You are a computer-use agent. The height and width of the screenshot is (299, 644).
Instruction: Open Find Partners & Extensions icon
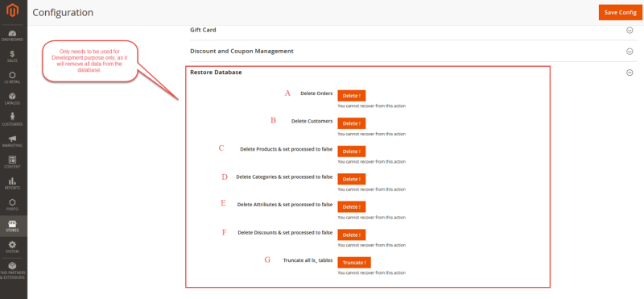tap(12, 265)
